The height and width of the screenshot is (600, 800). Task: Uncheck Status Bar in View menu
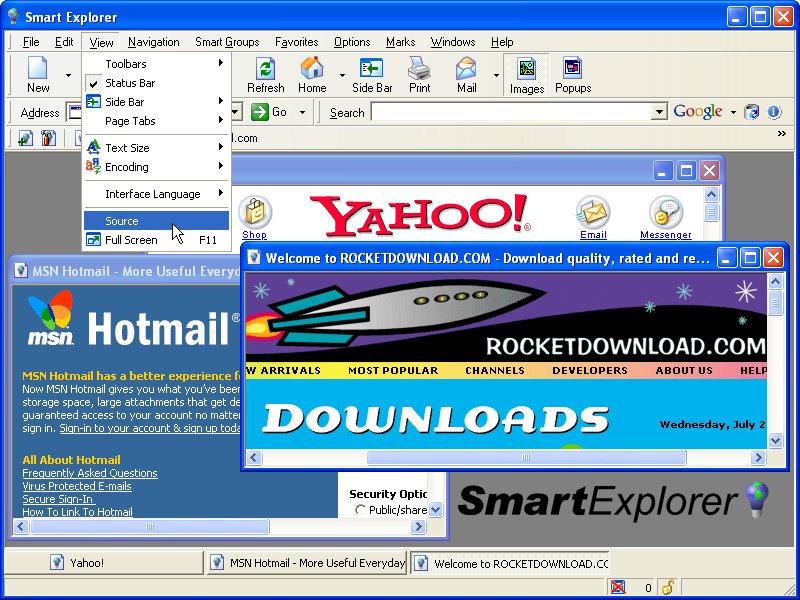click(x=130, y=83)
